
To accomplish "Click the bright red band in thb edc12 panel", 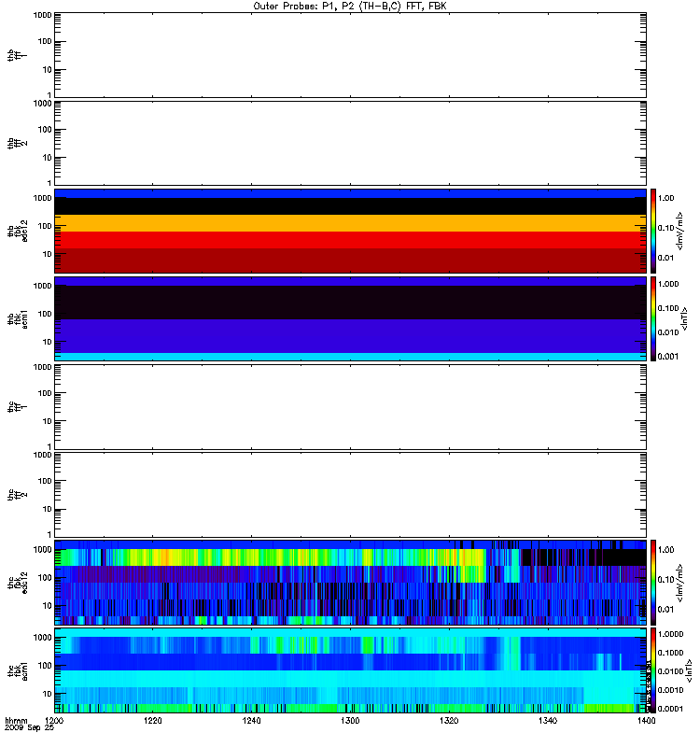I will 350,240.
